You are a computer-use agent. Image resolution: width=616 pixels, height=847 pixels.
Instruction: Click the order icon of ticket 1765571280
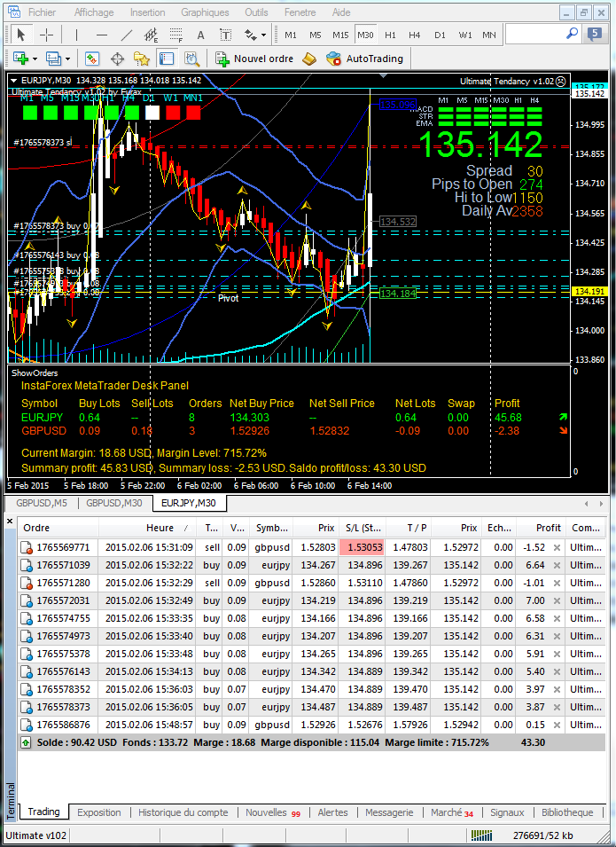click(x=27, y=583)
